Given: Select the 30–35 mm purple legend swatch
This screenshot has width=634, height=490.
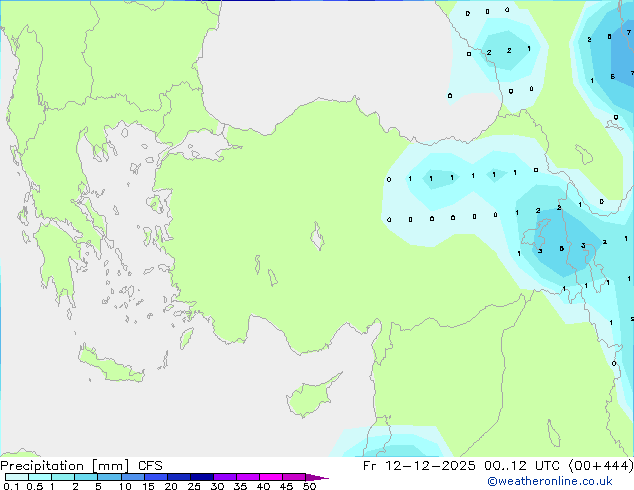Looking at the screenshot, I should pyautogui.click(x=225, y=477).
